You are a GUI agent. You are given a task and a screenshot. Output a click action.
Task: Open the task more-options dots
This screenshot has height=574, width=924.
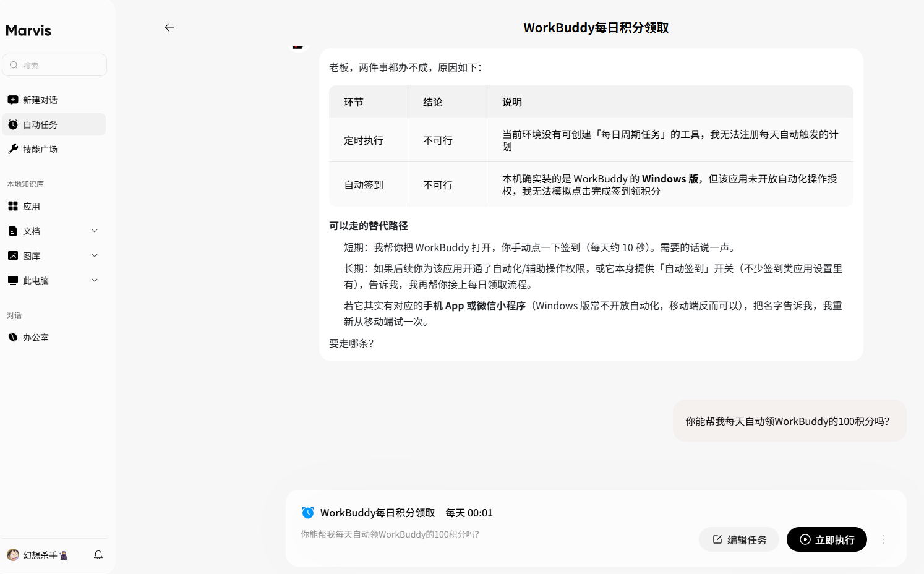click(x=883, y=539)
